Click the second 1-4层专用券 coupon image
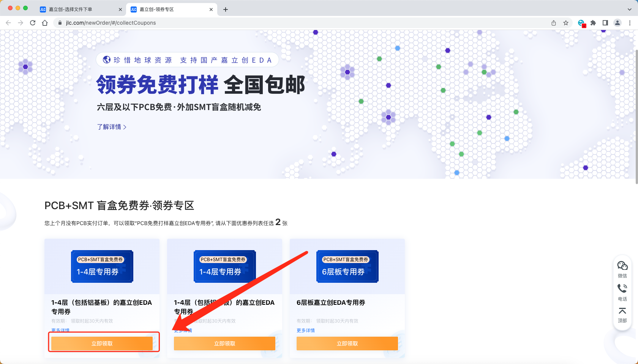 coord(224,266)
